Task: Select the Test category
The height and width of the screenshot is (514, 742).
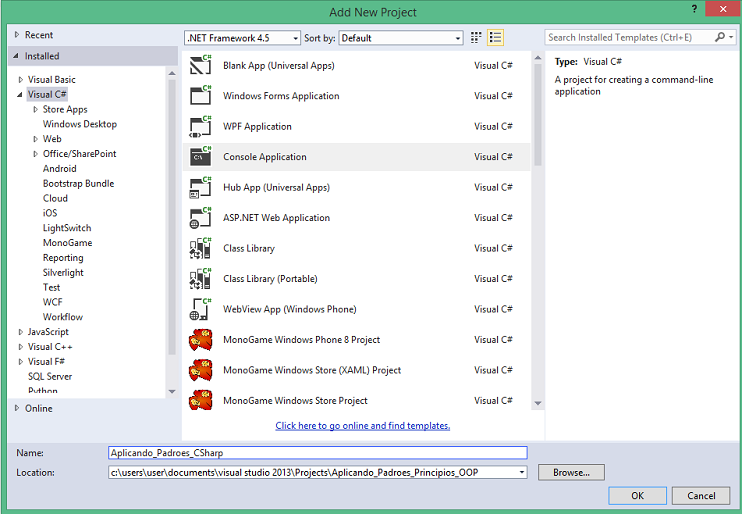Action: point(52,287)
